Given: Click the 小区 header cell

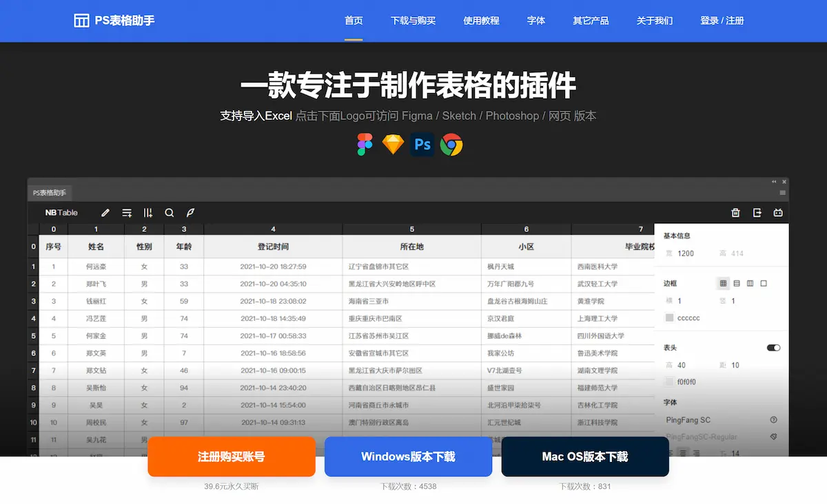Looking at the screenshot, I should pos(526,246).
